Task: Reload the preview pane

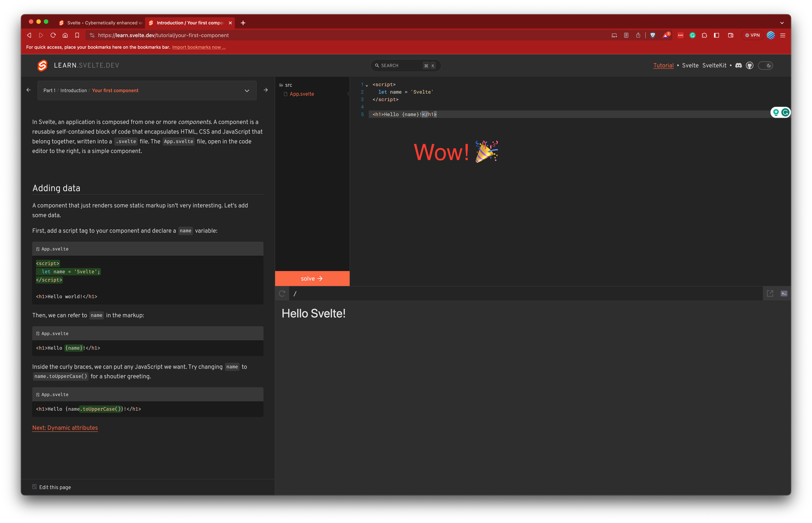Action: (x=282, y=293)
